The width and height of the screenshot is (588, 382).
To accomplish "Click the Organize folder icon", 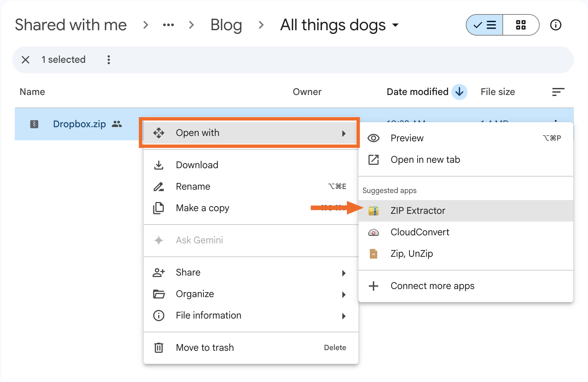I will click(159, 294).
